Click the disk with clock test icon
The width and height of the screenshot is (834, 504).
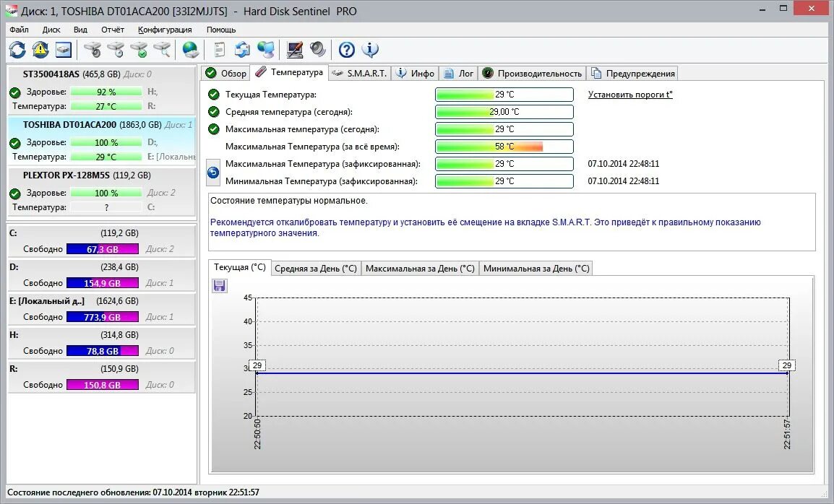click(116, 50)
